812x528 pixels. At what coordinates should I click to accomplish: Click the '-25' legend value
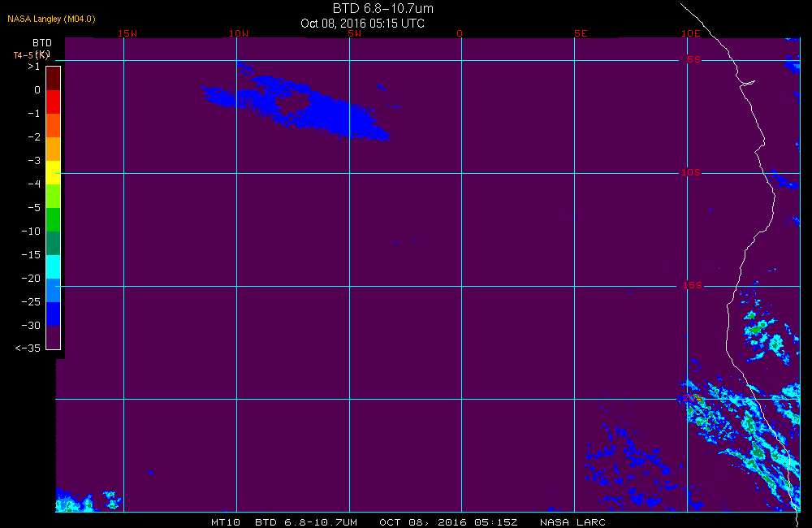click(31, 301)
